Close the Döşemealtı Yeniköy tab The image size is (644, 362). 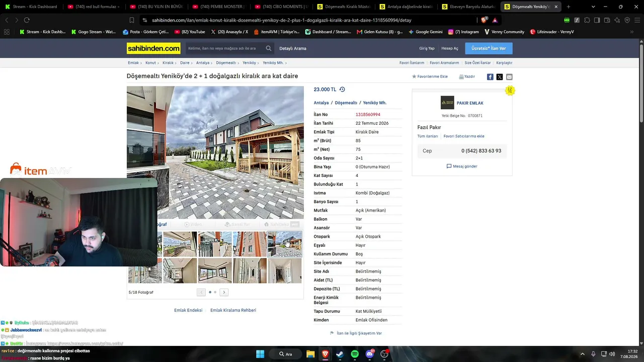click(557, 7)
